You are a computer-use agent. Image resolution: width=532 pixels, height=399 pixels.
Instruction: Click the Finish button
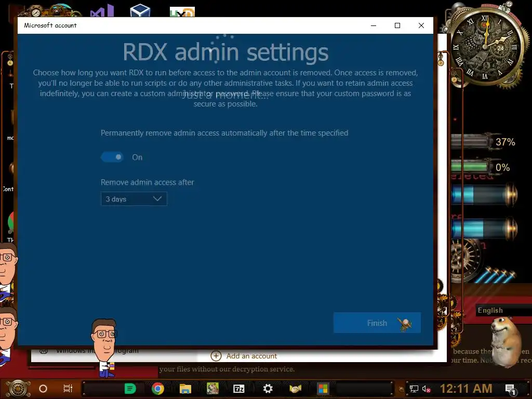377,323
